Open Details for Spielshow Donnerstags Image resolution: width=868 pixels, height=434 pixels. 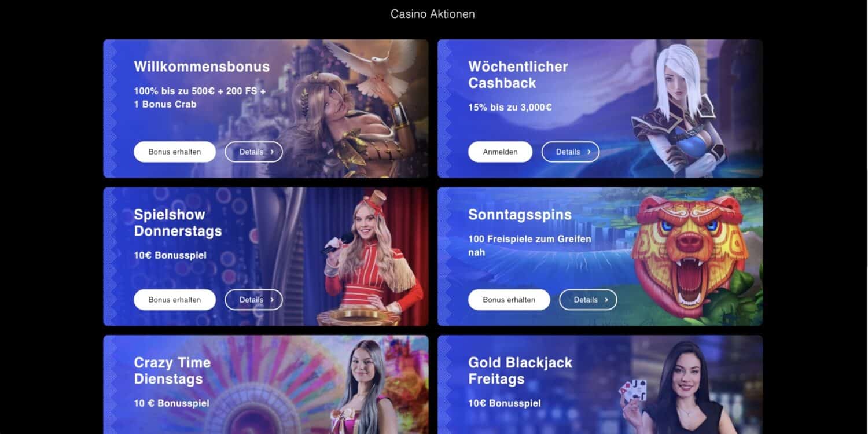[253, 300]
